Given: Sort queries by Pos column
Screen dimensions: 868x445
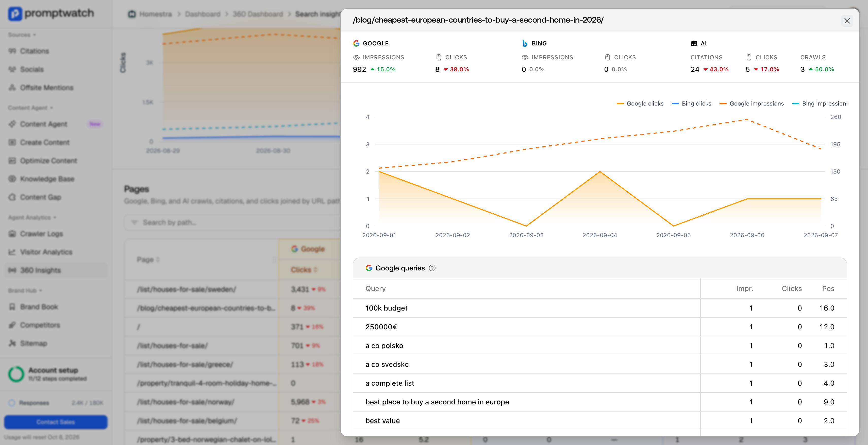Looking at the screenshot, I should [x=828, y=289].
